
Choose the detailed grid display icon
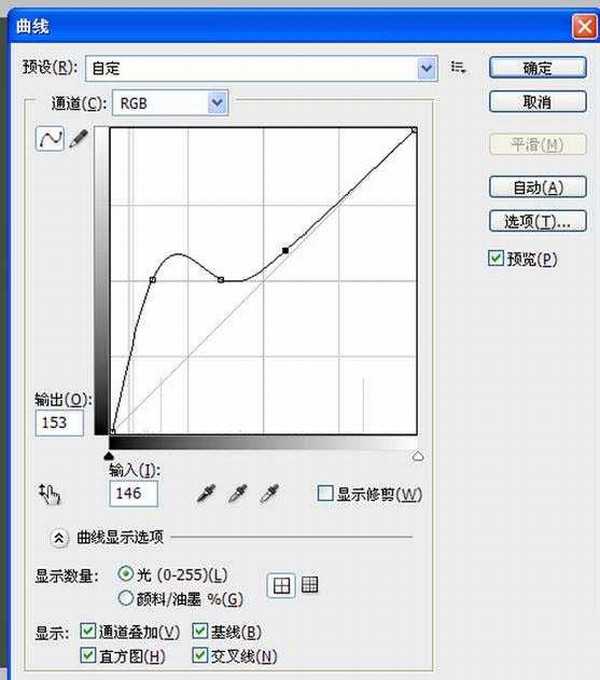(310, 587)
